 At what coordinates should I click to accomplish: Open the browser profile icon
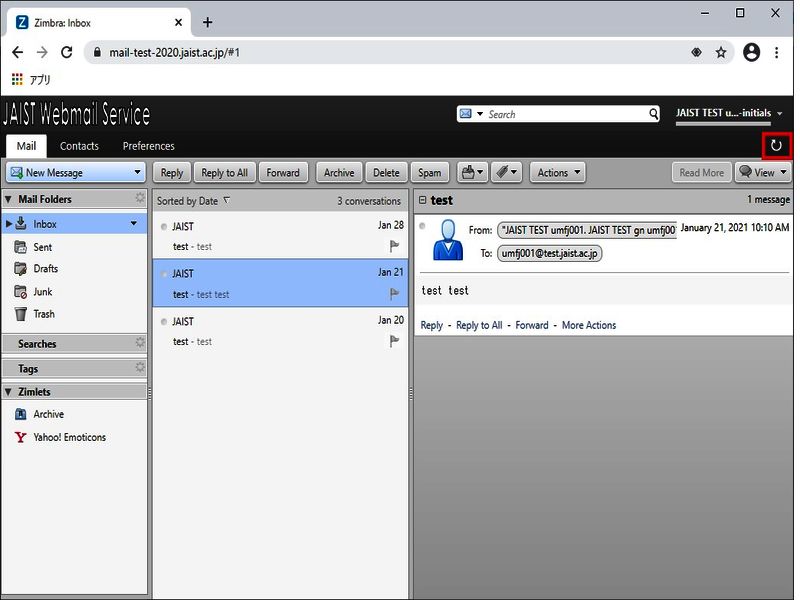point(751,52)
